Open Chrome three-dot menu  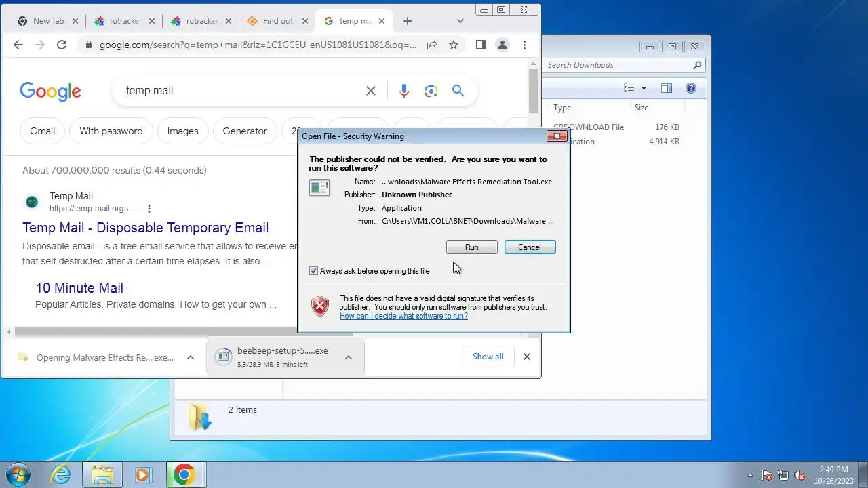pyautogui.click(x=524, y=45)
